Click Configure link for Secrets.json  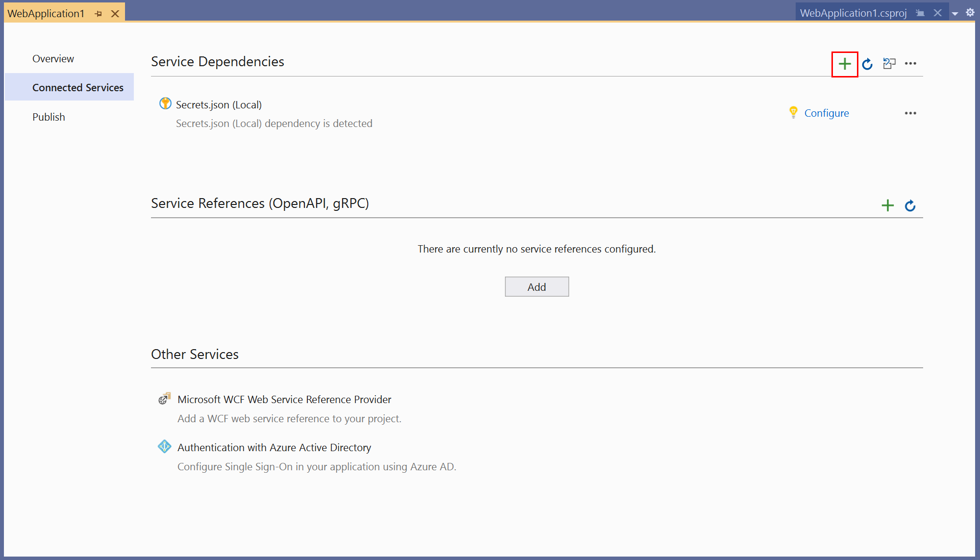[827, 112]
